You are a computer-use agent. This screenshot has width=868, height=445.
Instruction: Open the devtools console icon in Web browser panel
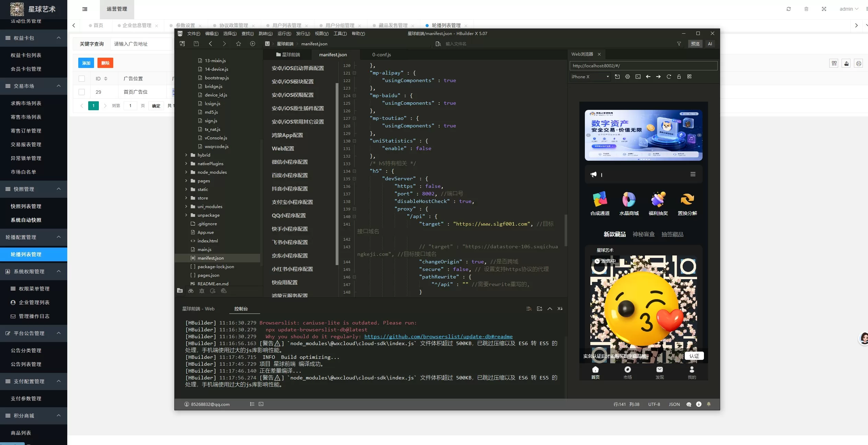tap(638, 77)
